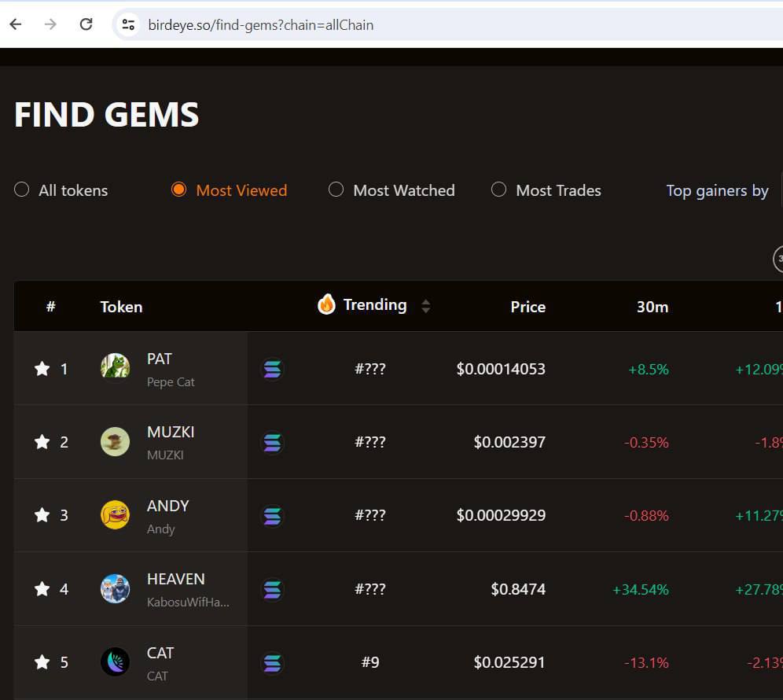Click the +34.54% 30m change value
Viewport: 783px width, 700px height.
(x=641, y=590)
